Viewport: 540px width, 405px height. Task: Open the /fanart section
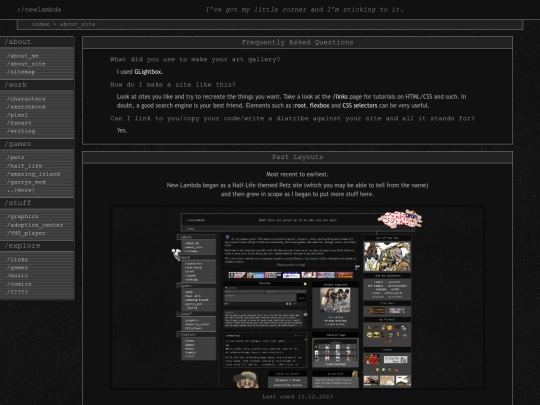pyautogui.click(x=19, y=123)
